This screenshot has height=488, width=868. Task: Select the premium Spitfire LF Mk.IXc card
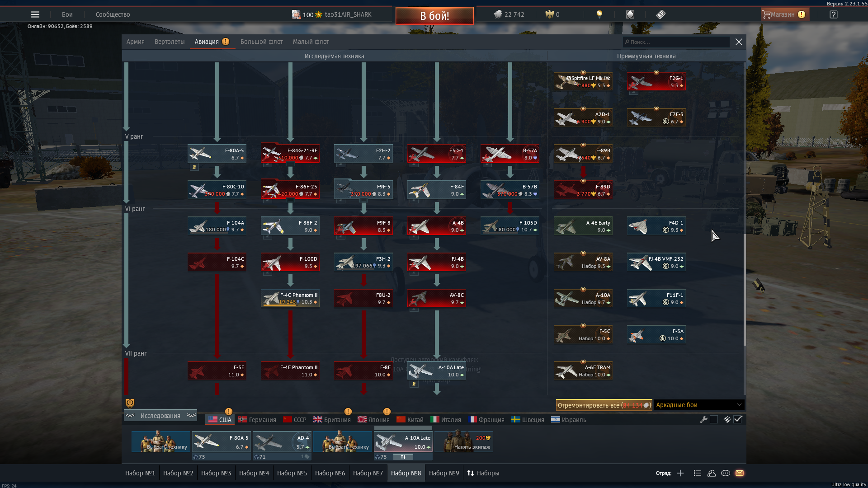click(583, 81)
